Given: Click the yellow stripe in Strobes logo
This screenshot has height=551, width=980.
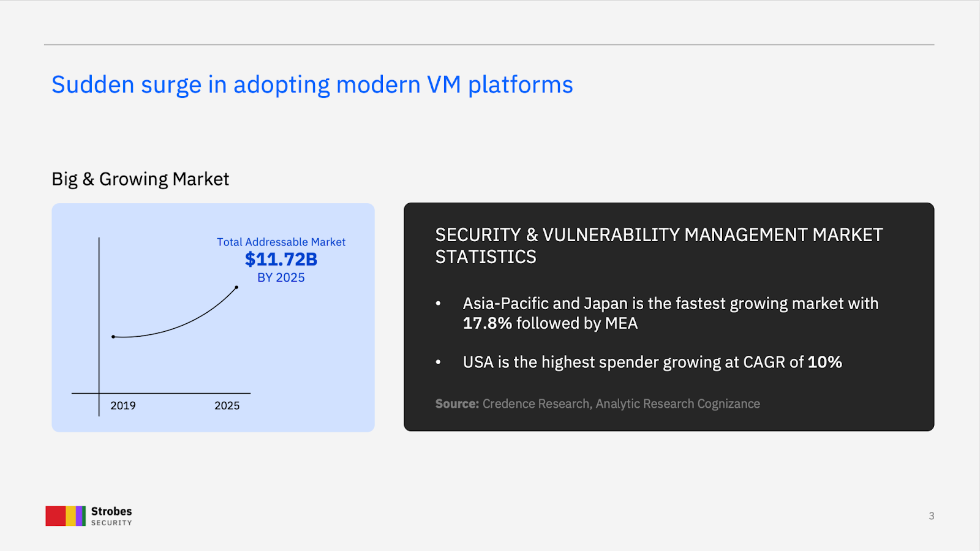Looking at the screenshot, I should coord(70,516).
